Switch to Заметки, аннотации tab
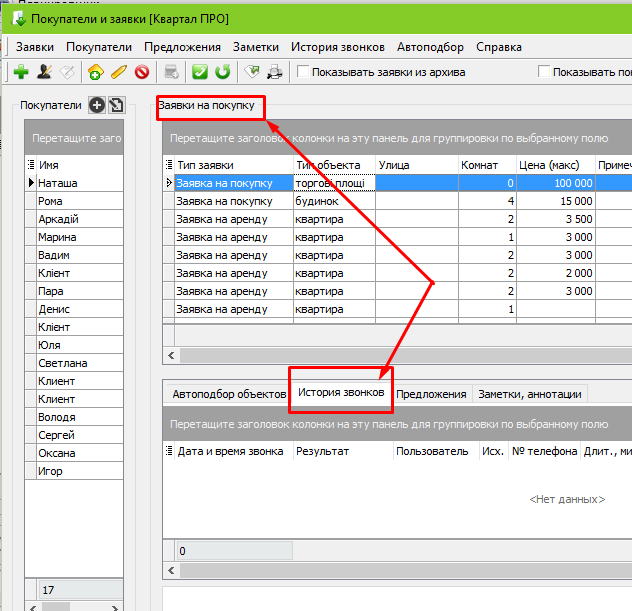The image size is (632, 611). (530, 394)
